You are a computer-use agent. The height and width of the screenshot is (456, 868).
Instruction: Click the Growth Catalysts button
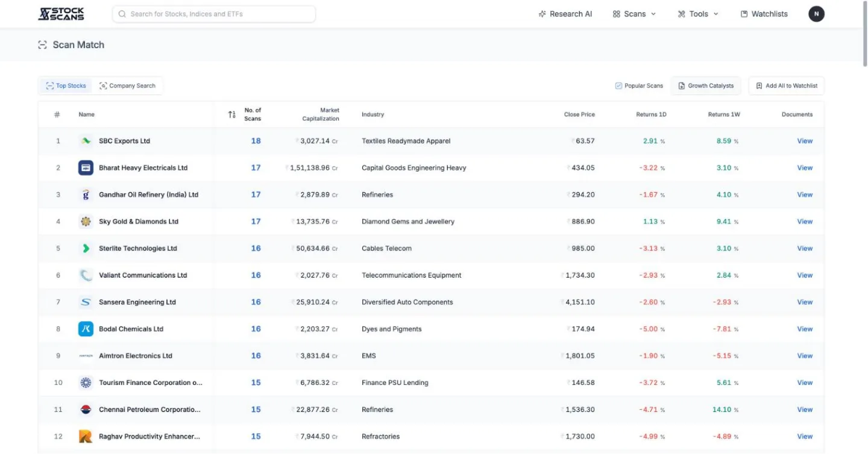point(706,86)
